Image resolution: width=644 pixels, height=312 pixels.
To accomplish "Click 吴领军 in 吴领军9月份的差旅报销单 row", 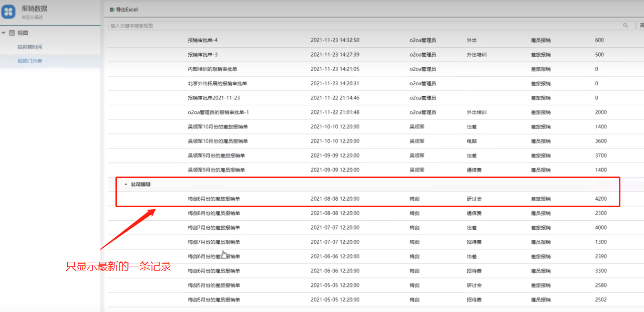I will tap(417, 155).
